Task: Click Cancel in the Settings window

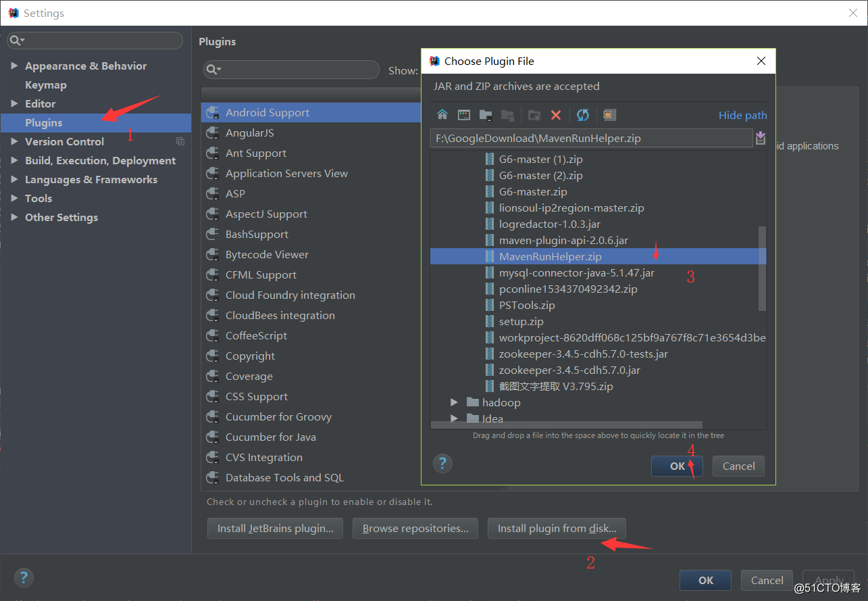Action: pos(767,580)
